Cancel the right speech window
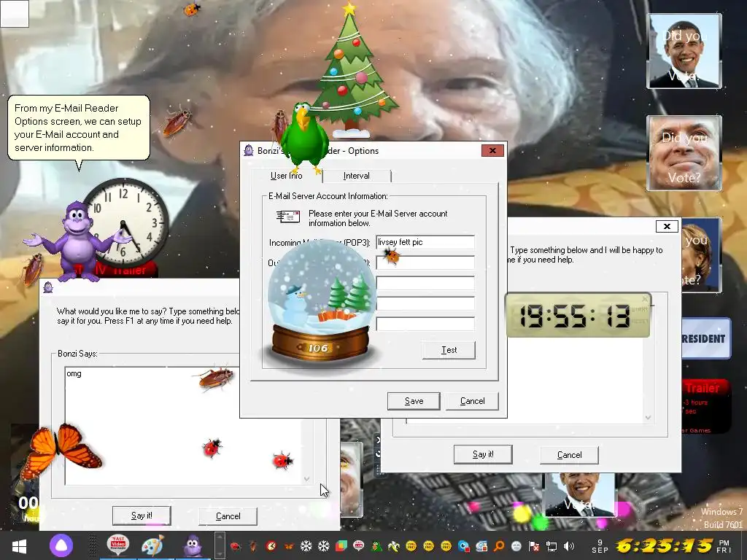Screen dimensions: 747x560 pos(569,455)
